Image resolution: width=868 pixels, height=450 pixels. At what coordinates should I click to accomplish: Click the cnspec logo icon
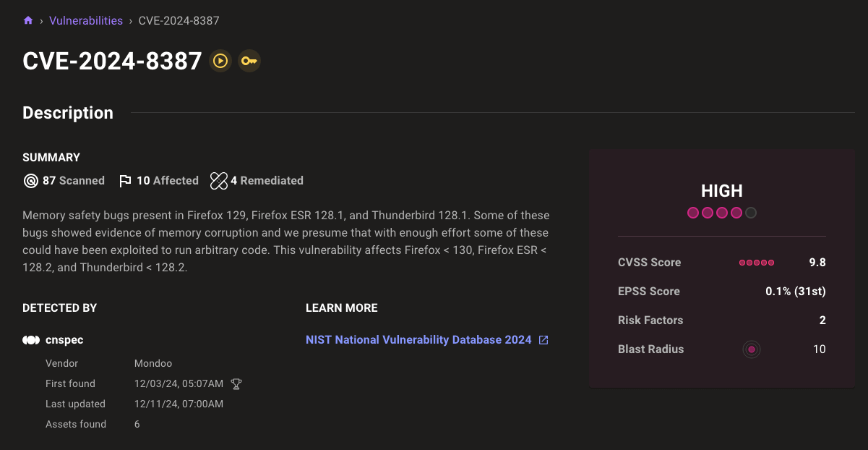[31, 340]
